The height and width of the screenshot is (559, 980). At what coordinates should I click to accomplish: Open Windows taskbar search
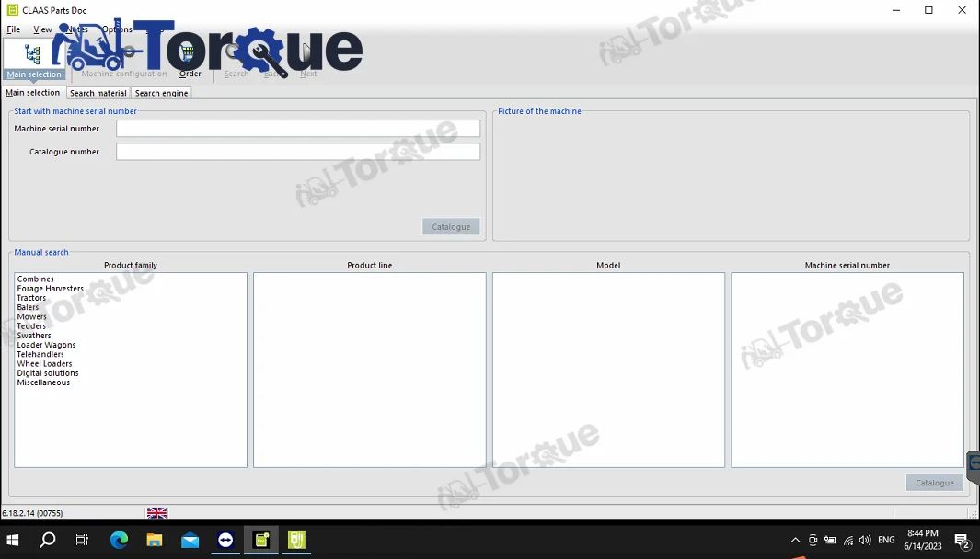tap(48, 540)
